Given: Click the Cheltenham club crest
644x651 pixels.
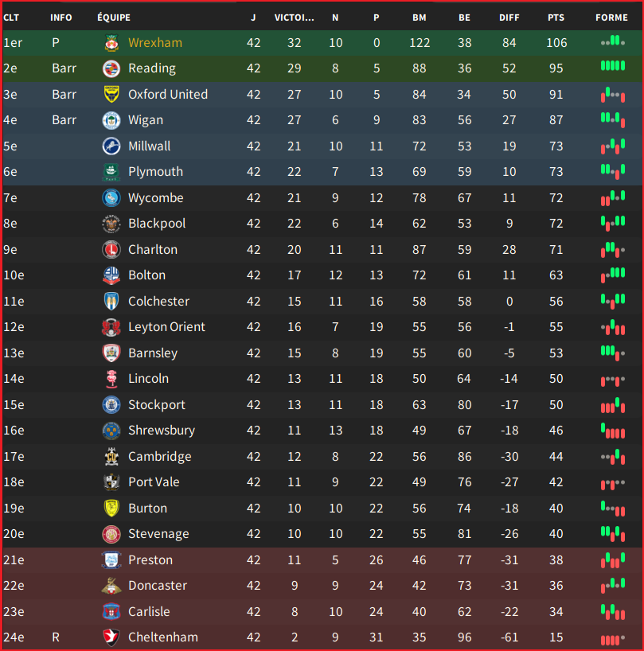Looking at the screenshot, I should pos(111,637).
